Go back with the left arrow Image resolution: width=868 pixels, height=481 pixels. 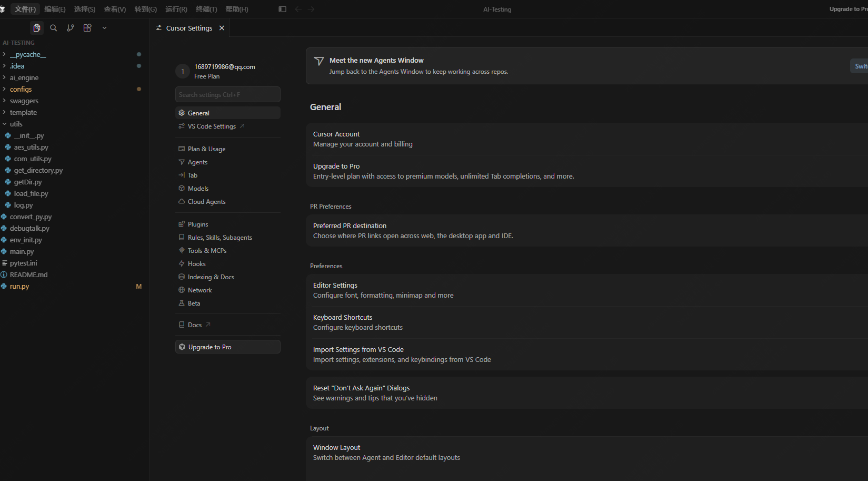pyautogui.click(x=298, y=9)
